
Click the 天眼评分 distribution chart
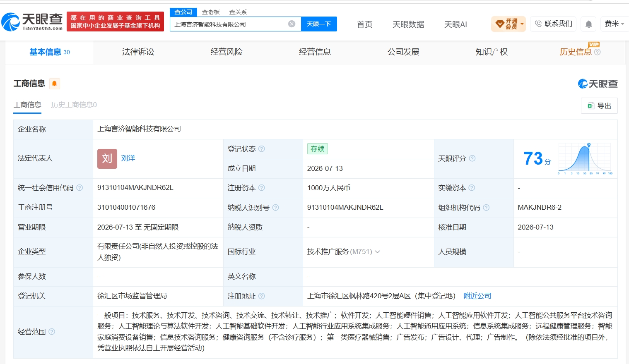585,158
